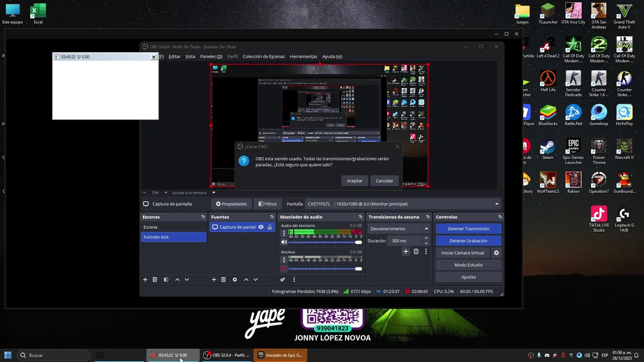Screen dimensions: 644x362
Task: Open Steam desktop shortcut
Action: tap(547, 150)
